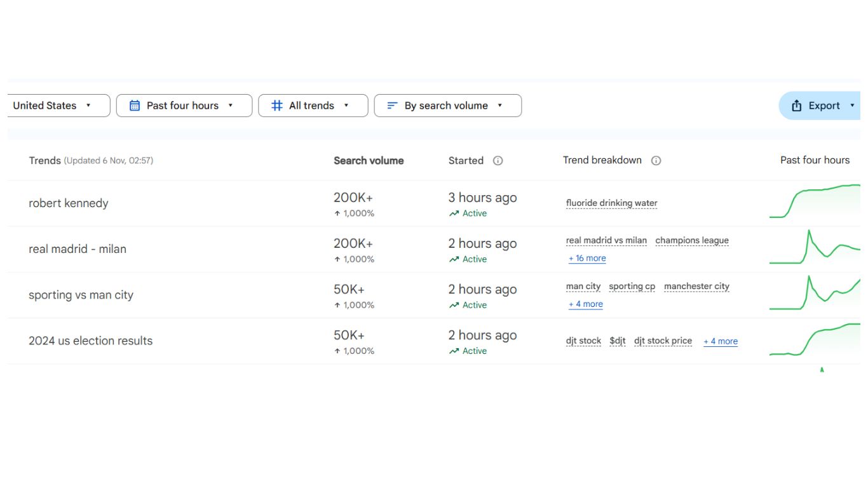Click the Active trend arrow icon for sporting vs man city

[454, 305]
